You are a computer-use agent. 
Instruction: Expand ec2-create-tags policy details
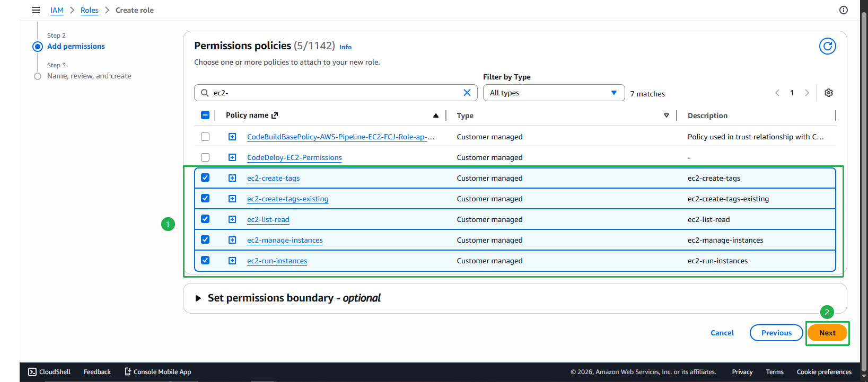232,178
